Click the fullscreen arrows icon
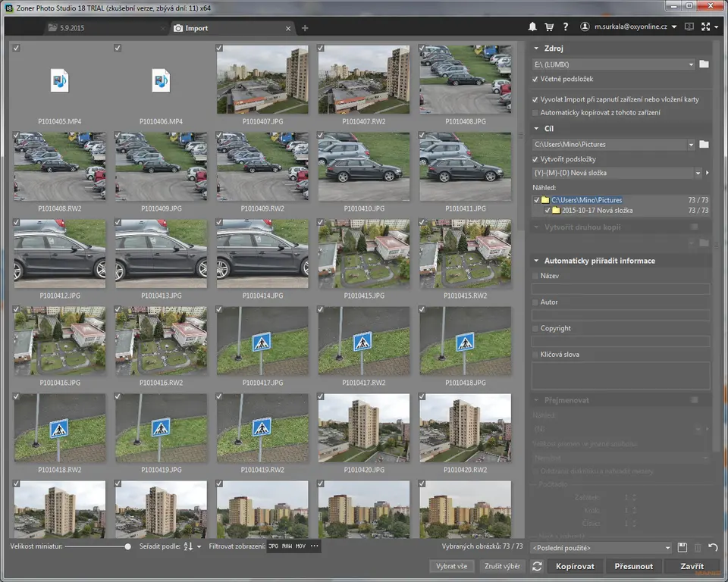Screen dimensions: 728x582 click(707, 27)
